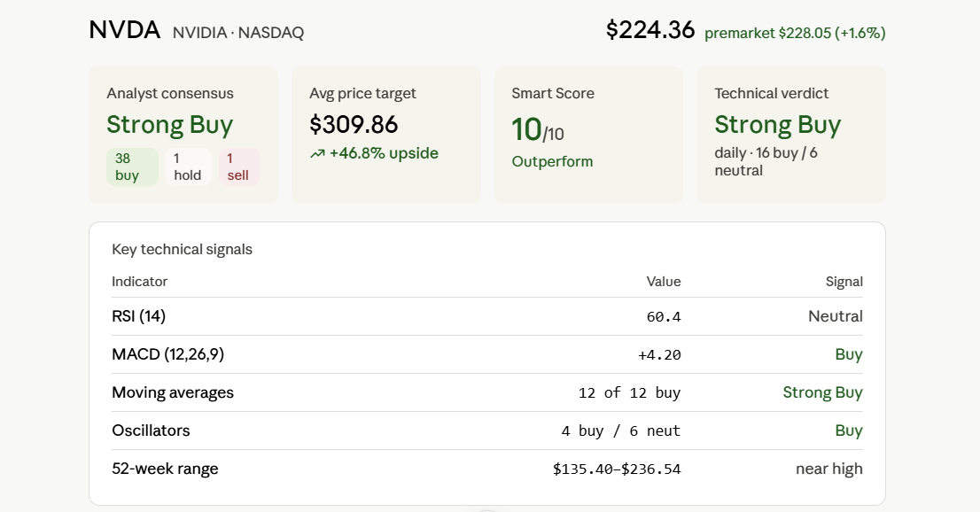Click the +46.8% upside label
Viewport: 980px width, 512px height.
(x=384, y=153)
